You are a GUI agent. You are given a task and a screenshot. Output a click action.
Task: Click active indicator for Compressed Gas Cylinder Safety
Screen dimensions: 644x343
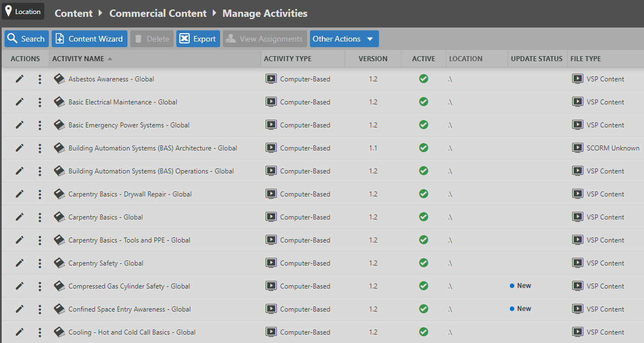[423, 286]
